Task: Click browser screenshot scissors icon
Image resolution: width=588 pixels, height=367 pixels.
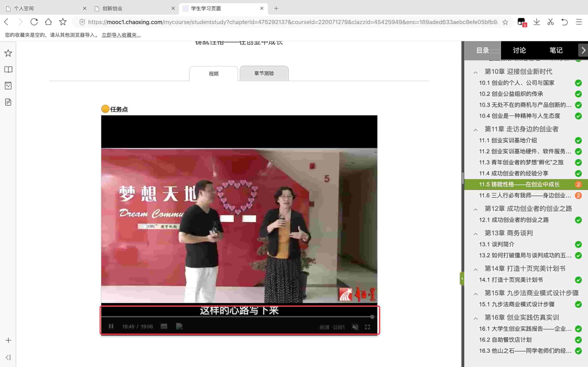Action: [x=550, y=22]
